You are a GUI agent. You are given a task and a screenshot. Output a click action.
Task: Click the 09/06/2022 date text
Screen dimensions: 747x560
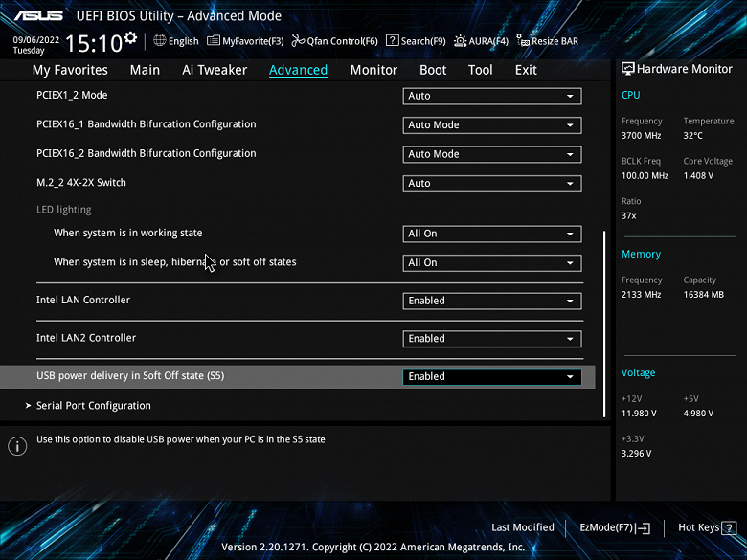pyautogui.click(x=36, y=40)
